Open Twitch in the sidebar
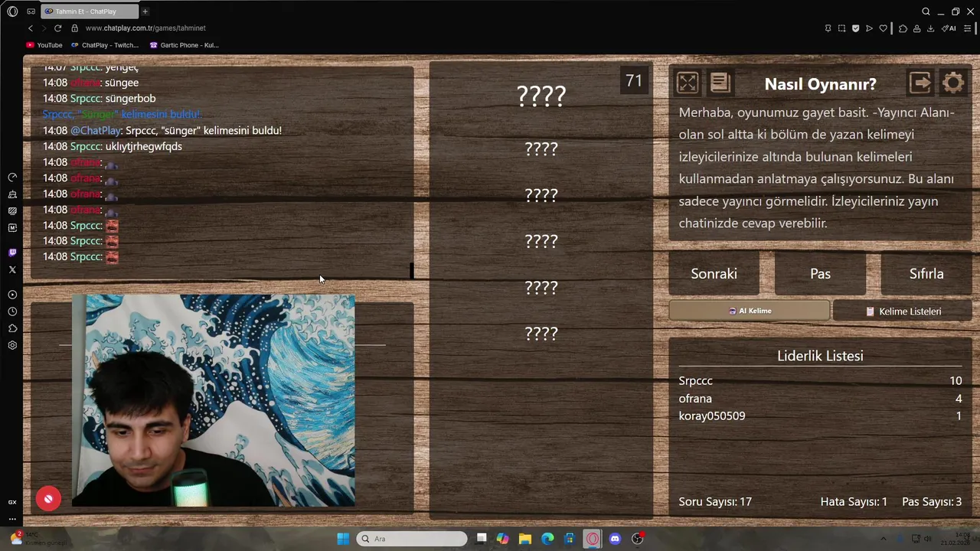Viewport: 980px width, 551px height. click(x=12, y=253)
